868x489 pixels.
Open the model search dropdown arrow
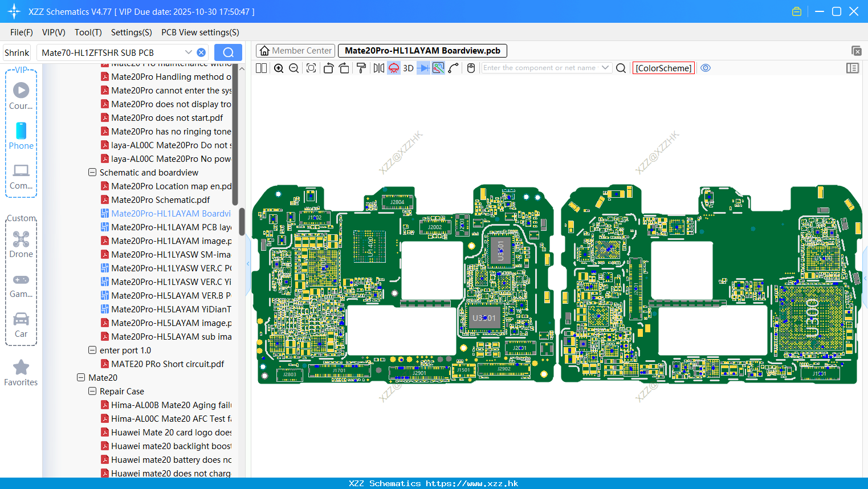coord(188,52)
